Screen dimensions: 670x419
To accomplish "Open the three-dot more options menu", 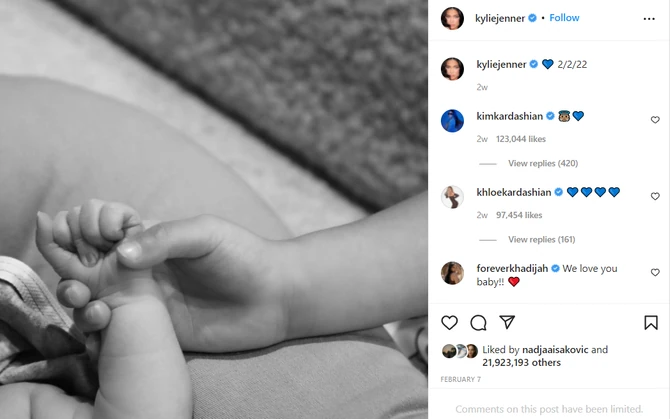I will point(649,19).
